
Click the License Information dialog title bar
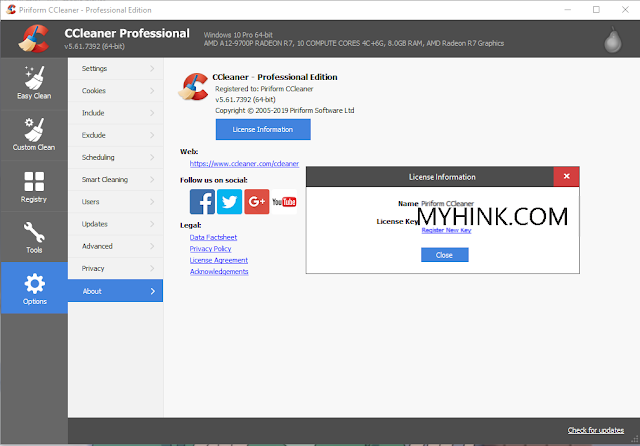click(x=430, y=177)
